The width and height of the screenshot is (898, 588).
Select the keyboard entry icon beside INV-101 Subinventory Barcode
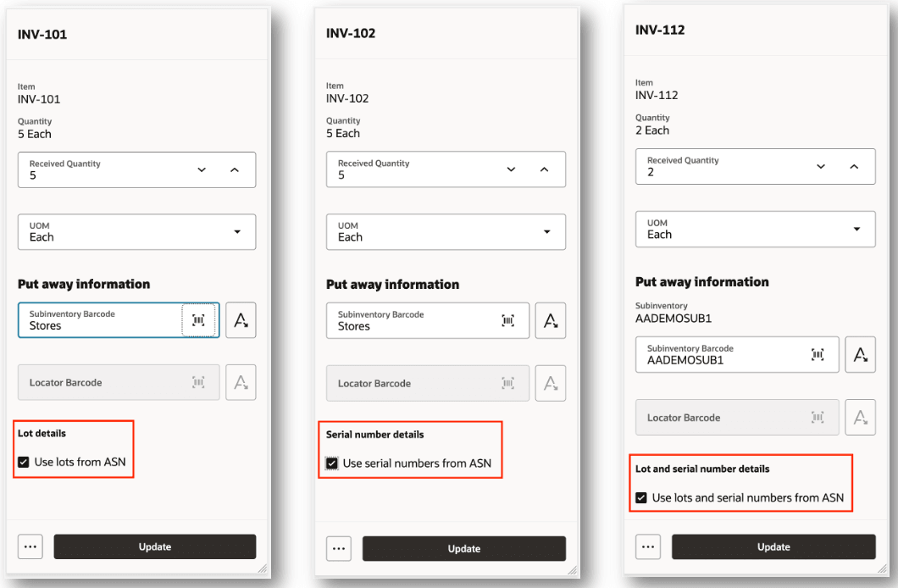point(241,319)
